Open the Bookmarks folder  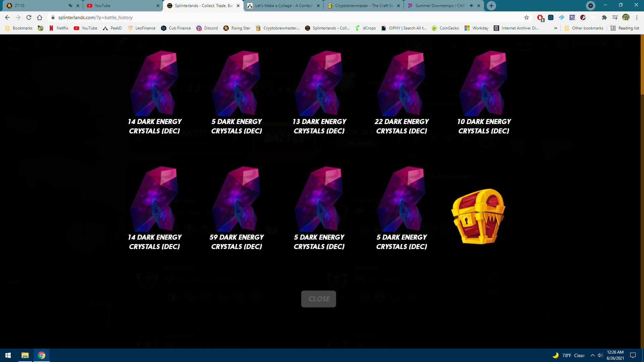(x=19, y=28)
